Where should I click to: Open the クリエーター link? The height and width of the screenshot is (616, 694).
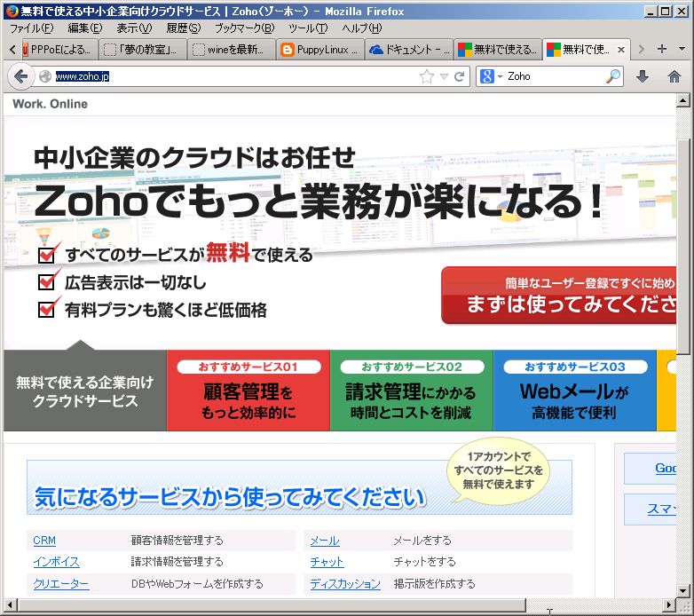point(61,584)
